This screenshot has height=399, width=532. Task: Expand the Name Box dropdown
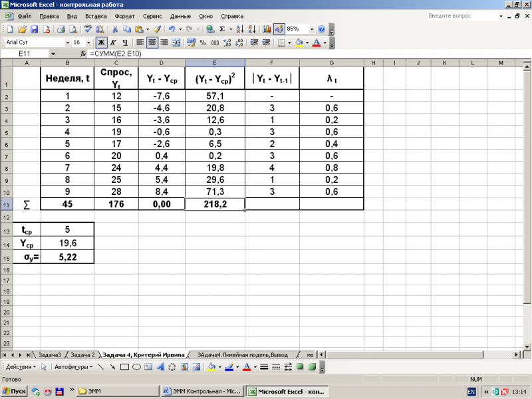53,54
